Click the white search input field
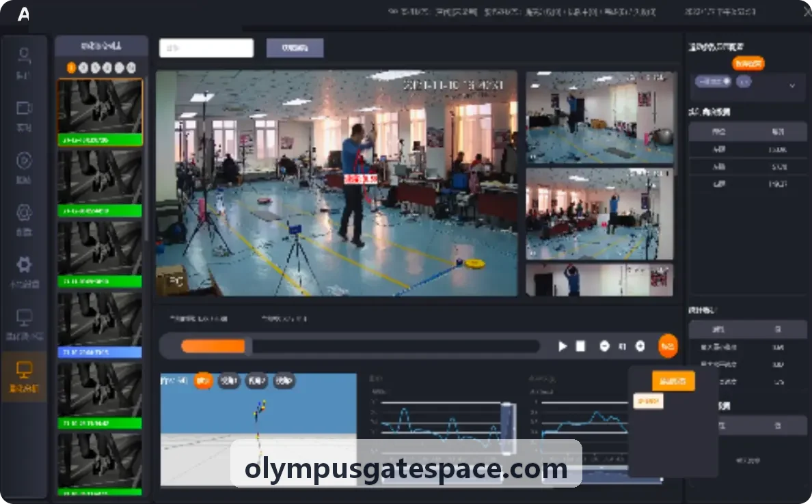 (x=206, y=48)
